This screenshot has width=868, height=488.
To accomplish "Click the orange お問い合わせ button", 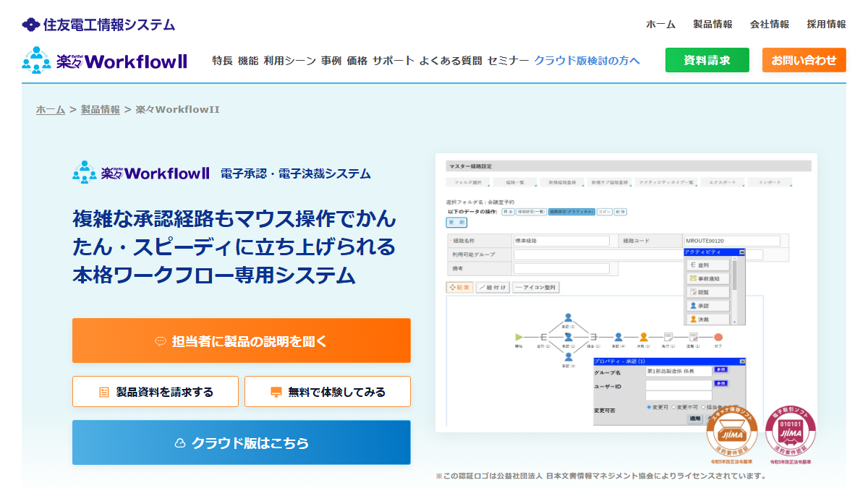I will pyautogui.click(x=804, y=60).
